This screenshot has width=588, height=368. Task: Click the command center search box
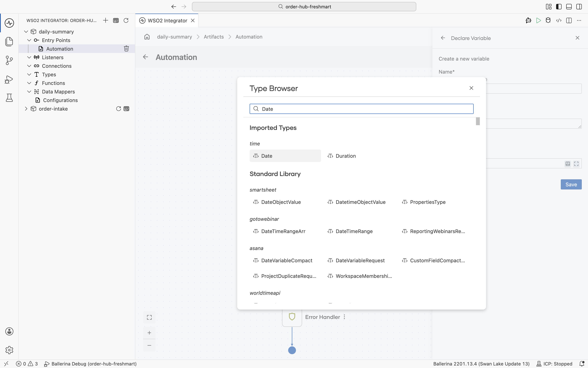pyautogui.click(x=304, y=7)
